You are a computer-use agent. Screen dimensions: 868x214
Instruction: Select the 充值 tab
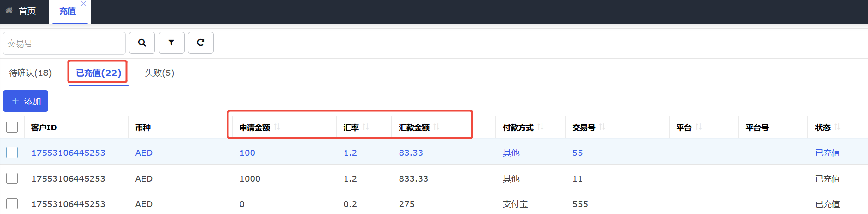click(x=68, y=11)
